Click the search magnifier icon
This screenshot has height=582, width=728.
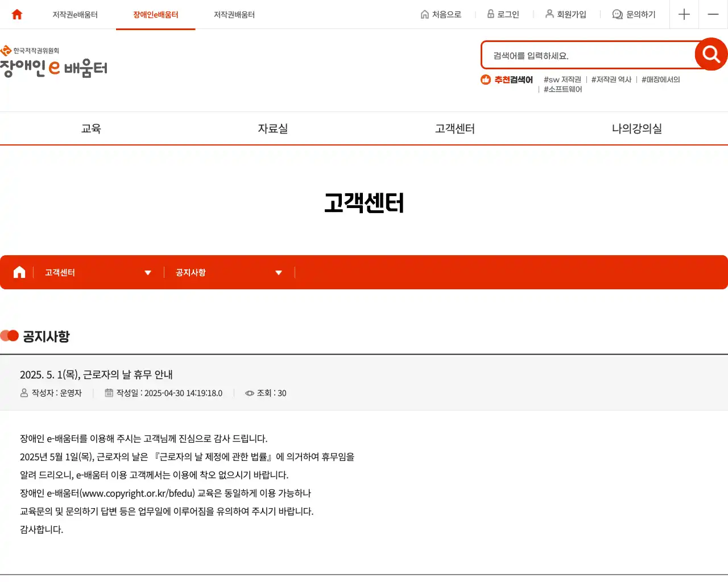pyautogui.click(x=710, y=54)
